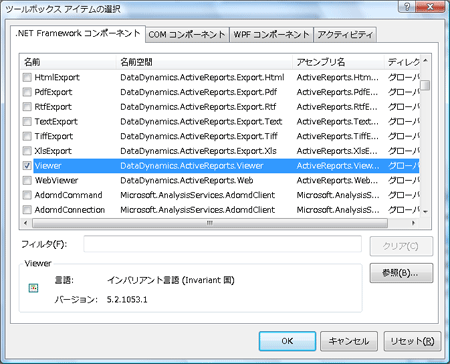Open the WPF コンポーネント tab
Image resolution: width=450 pixels, height=364 pixels.
click(271, 35)
